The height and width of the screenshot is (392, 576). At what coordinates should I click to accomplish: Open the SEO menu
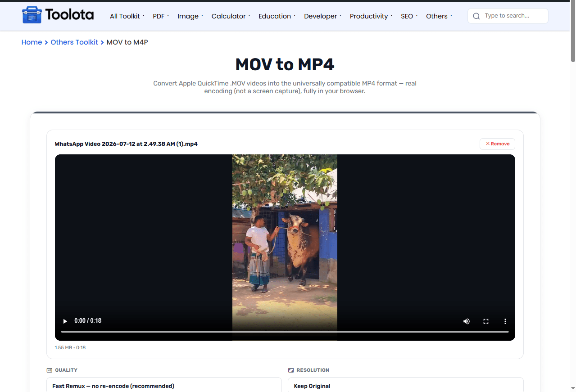click(409, 16)
